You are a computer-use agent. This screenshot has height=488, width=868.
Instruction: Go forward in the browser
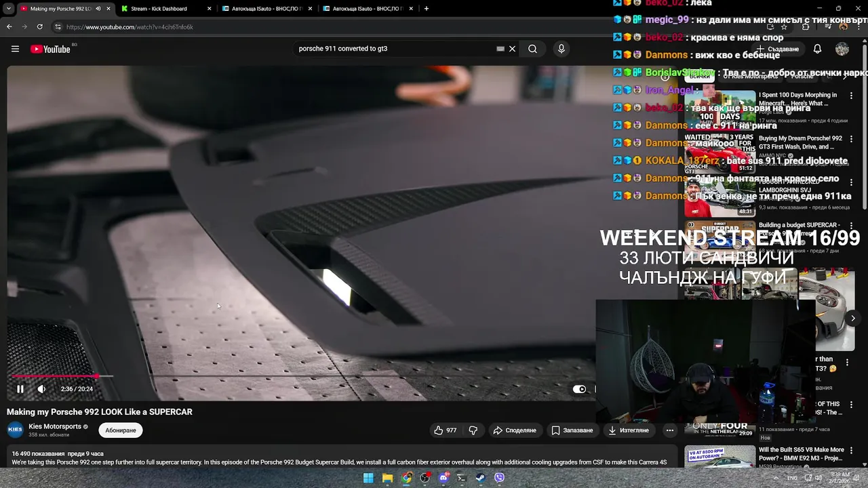coord(24,27)
